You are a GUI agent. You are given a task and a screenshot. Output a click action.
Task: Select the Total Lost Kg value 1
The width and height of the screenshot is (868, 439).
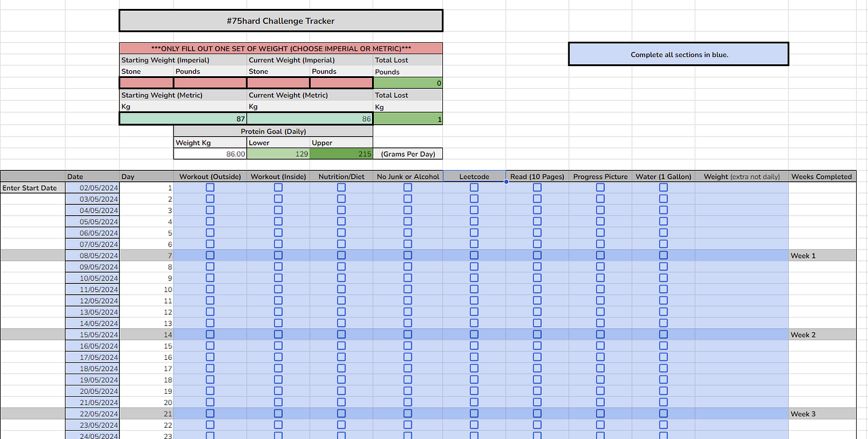coord(408,119)
